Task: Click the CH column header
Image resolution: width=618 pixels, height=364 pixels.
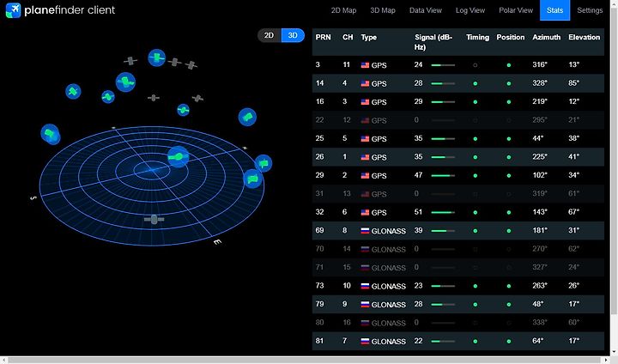Action: pyautogui.click(x=348, y=37)
